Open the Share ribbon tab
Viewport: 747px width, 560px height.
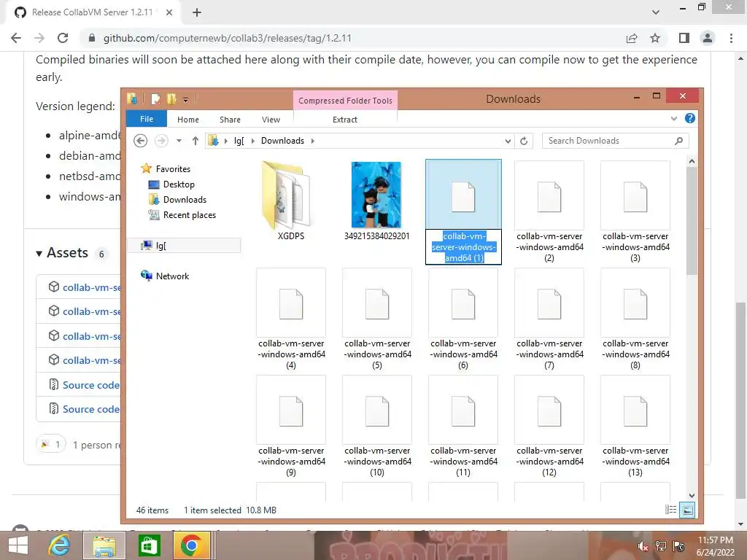click(230, 120)
